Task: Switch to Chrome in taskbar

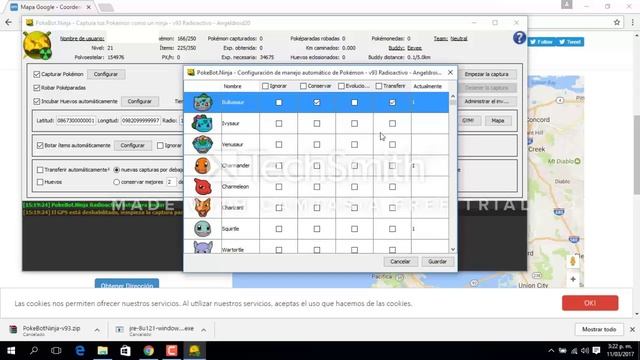Action: click(x=149, y=351)
